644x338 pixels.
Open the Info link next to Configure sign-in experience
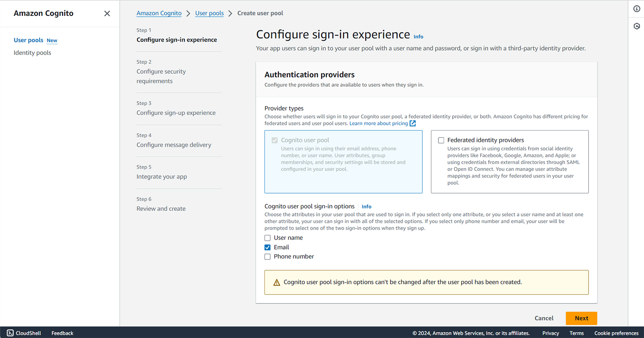(418, 37)
